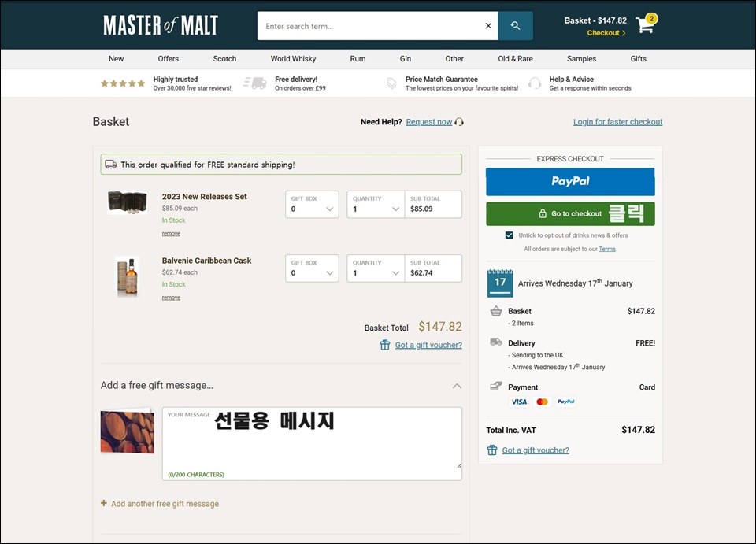Open the New menu
The height and width of the screenshot is (544, 756).
pyautogui.click(x=117, y=59)
